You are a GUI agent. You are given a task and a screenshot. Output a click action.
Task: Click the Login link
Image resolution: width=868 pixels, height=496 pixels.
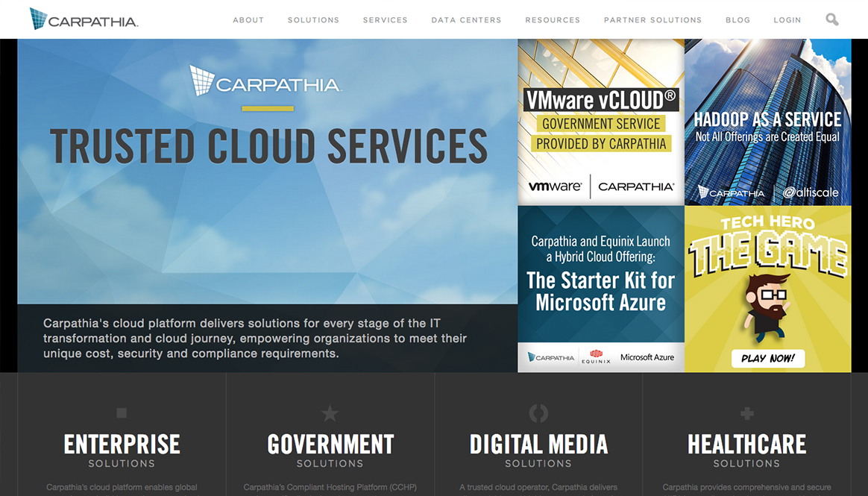pos(787,20)
